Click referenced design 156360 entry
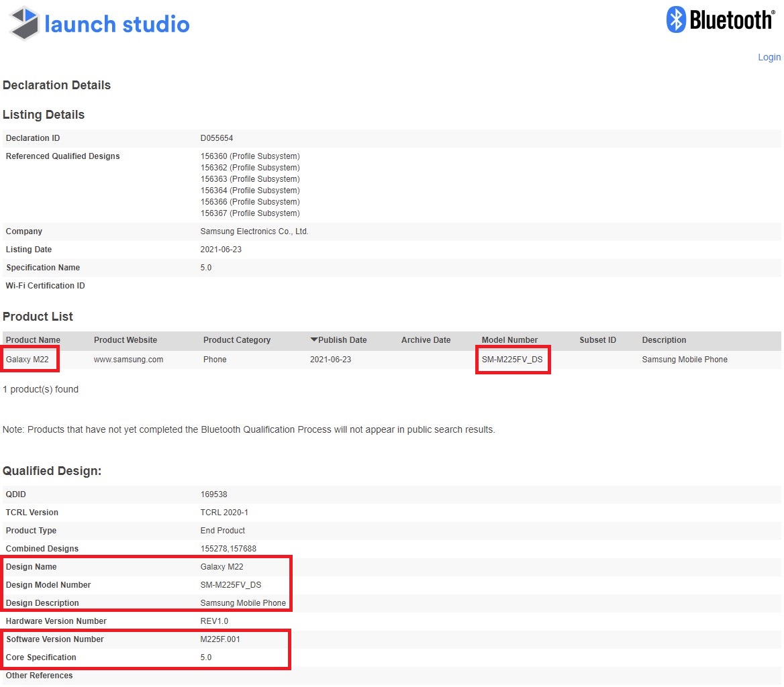The width and height of the screenshot is (784, 687). (x=250, y=156)
